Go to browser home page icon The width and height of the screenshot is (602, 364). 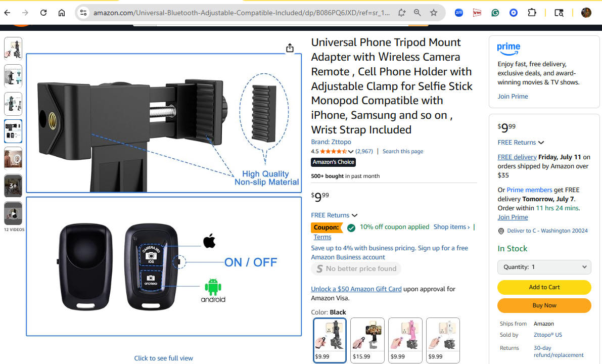click(x=62, y=13)
